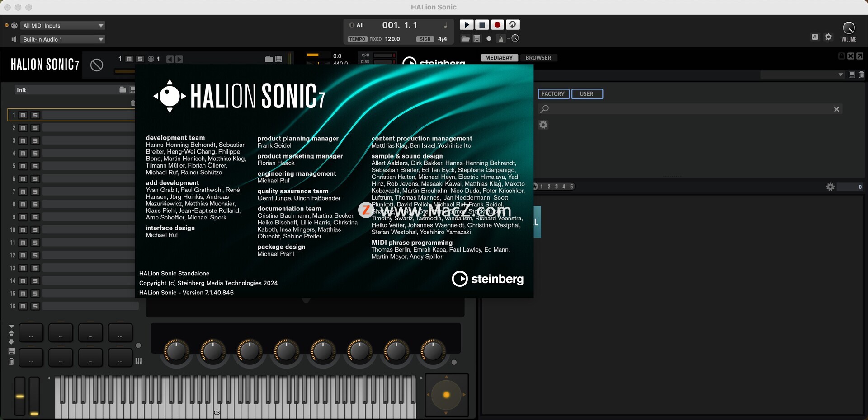Delete the MediaBay preset with the trash icon
Viewport: 868px width, 420px height.
[861, 75]
